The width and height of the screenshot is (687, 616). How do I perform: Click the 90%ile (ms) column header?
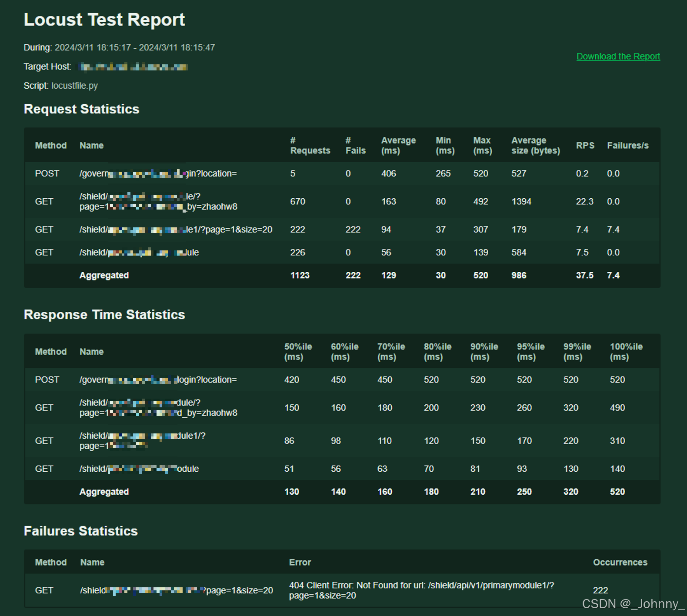coord(484,352)
